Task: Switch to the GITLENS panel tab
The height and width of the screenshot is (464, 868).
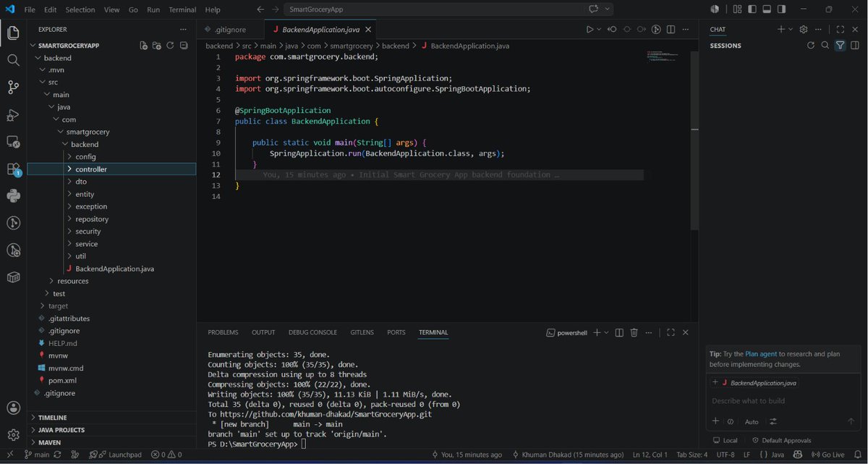Action: [362, 332]
